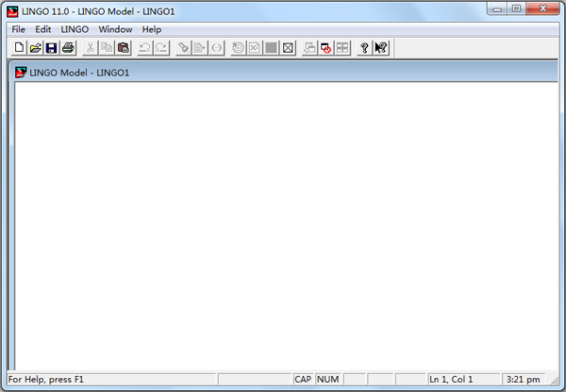Click the 'For Help, press F1' status text

tap(46, 380)
